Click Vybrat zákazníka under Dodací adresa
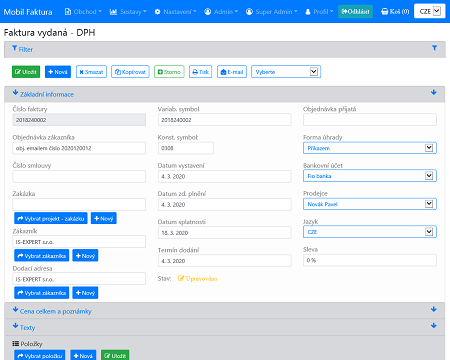 pyautogui.click(x=42, y=293)
